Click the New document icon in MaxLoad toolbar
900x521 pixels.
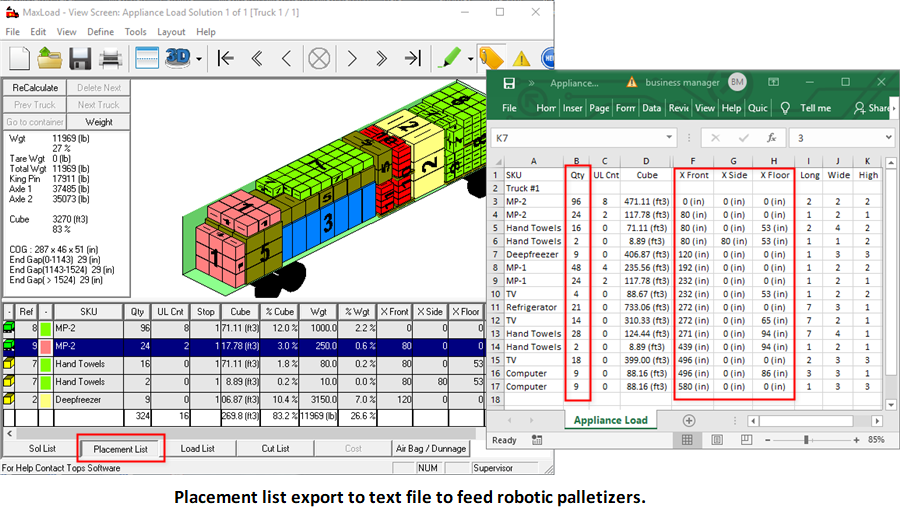click(x=19, y=58)
